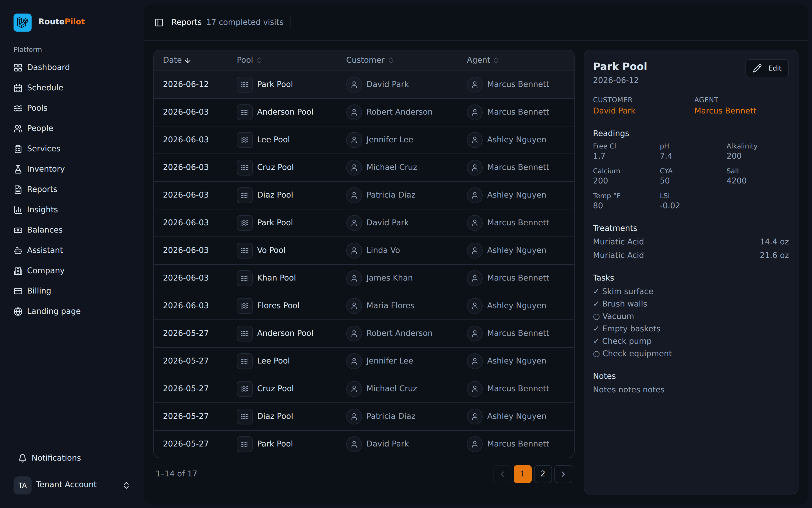This screenshot has width=812, height=508.
Task: Click the unchecked Check equipment task
Action: click(632, 353)
